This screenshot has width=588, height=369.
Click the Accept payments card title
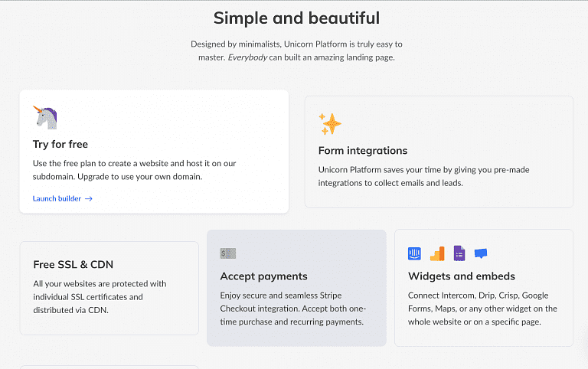[263, 276]
